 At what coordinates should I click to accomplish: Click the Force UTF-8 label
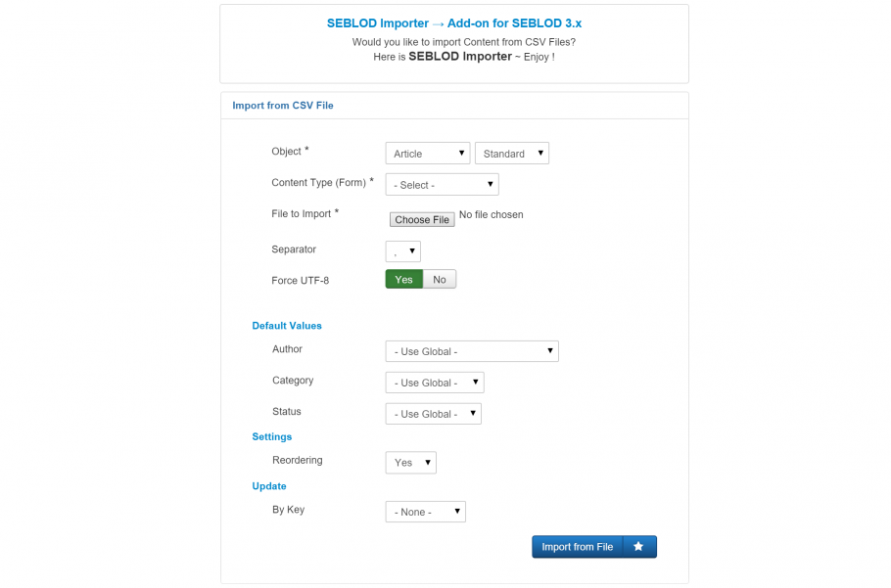[300, 281]
